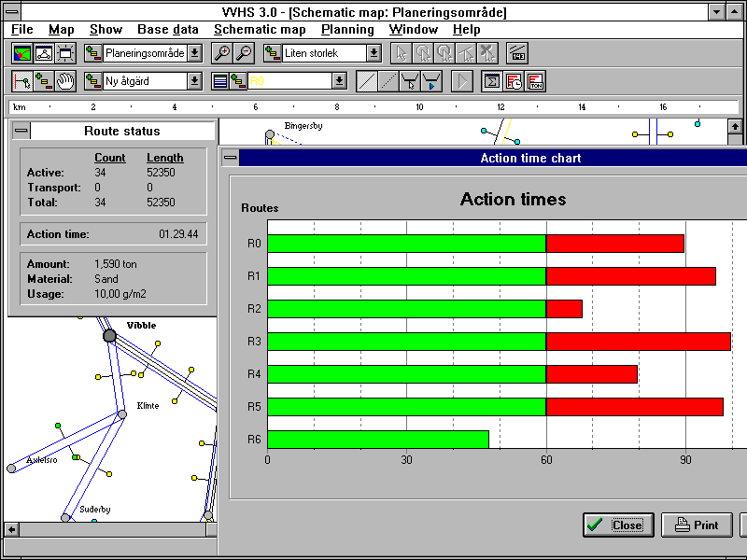747x560 pixels.
Task: Click the Close button in chart dialog
Action: 618,525
